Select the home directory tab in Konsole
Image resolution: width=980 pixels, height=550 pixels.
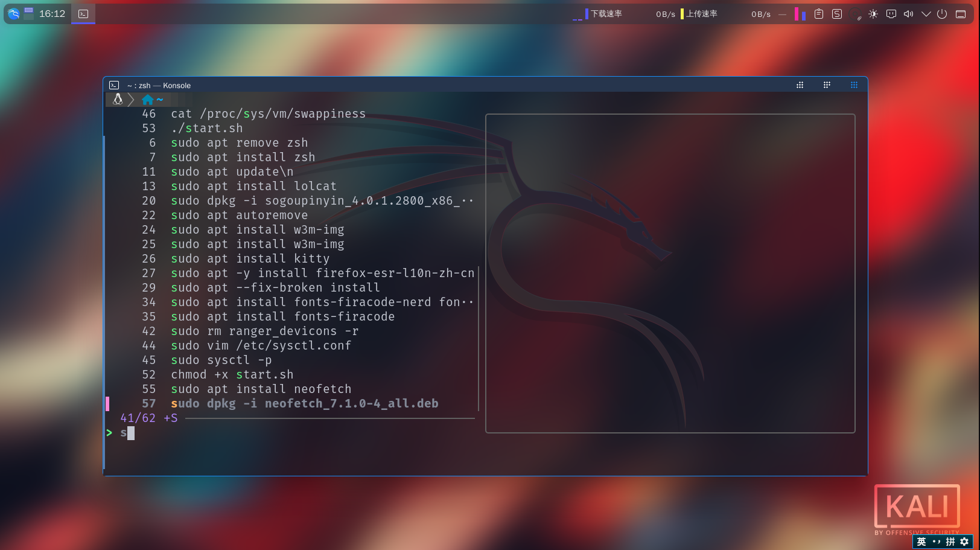coord(151,100)
